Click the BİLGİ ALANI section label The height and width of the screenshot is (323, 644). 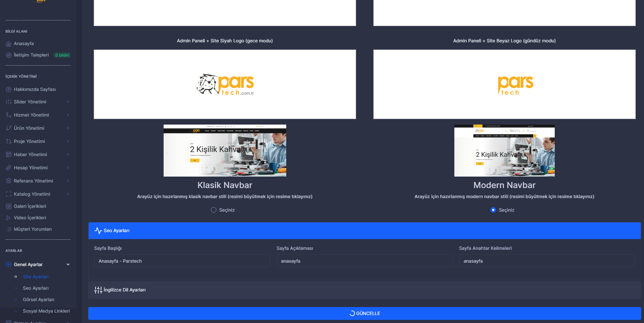tap(16, 32)
